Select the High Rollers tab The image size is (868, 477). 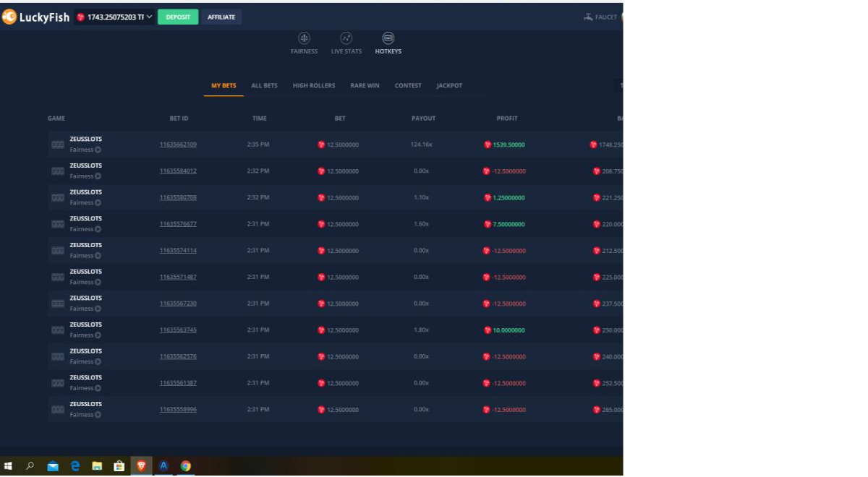coord(314,85)
